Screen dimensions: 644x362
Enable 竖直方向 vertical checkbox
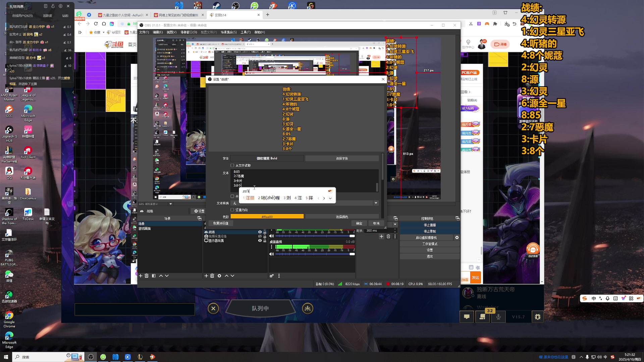(232, 210)
